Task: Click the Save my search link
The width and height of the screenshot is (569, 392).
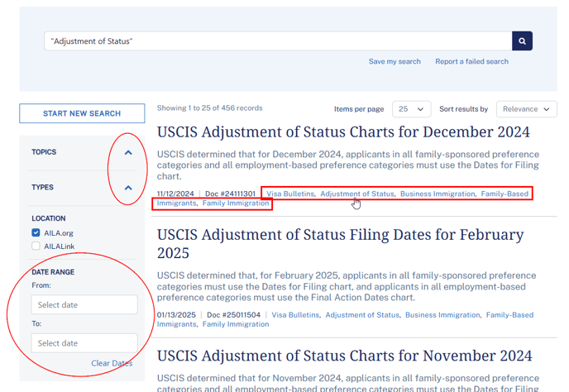Action: [394, 61]
